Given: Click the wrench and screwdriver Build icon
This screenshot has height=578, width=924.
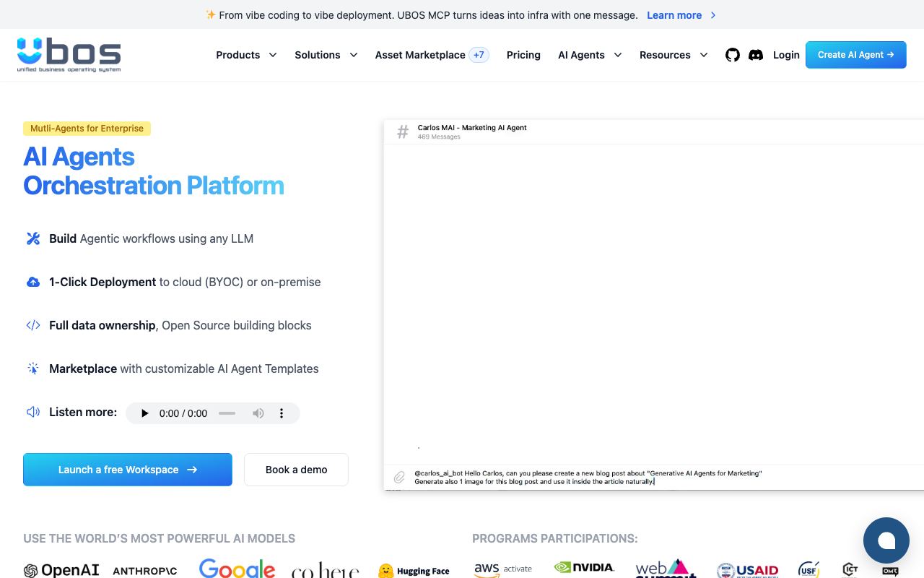Looking at the screenshot, I should [33, 238].
